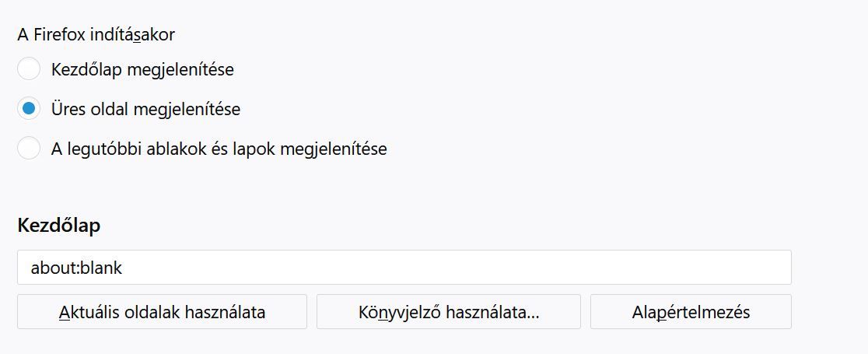Viewport: 868px width, 354px height.
Task: Use the currently open pages as homepage
Action: coord(162,312)
